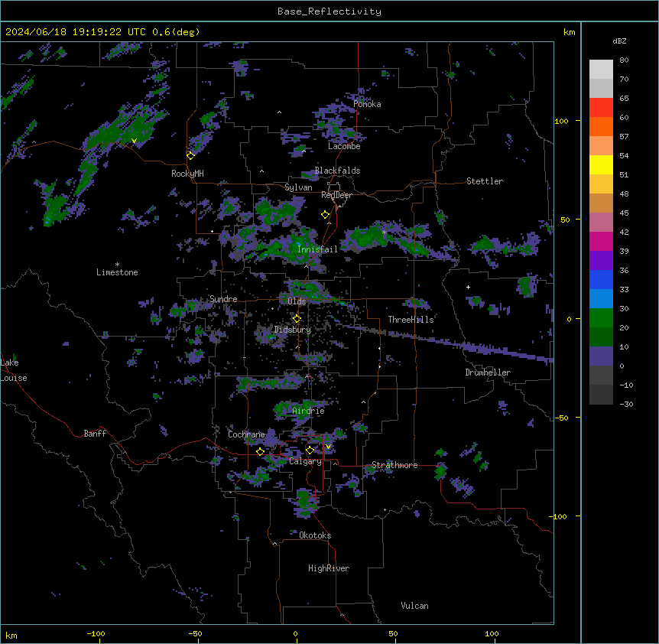Image resolution: width=659 pixels, height=644 pixels.
Task: Click the Base_Reflectivity title
Action: click(x=329, y=11)
